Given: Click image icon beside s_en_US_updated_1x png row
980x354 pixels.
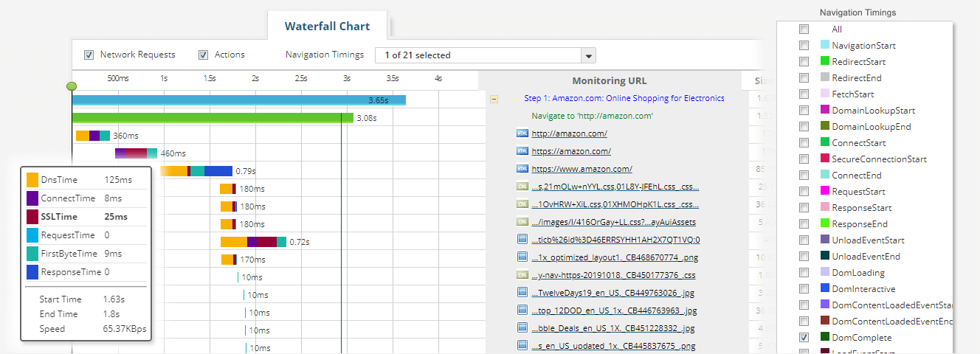Looking at the screenshot, I should coord(522,346).
